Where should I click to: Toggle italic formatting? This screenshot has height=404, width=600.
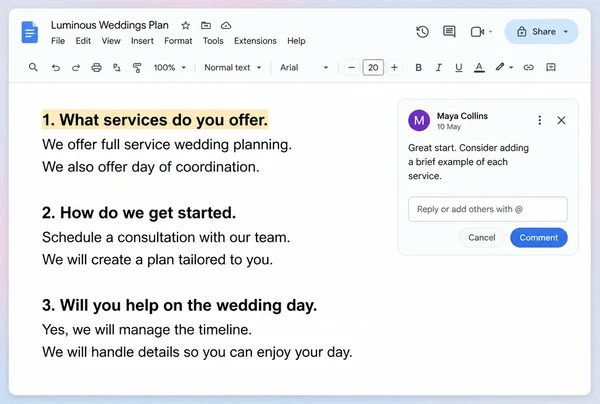439,68
